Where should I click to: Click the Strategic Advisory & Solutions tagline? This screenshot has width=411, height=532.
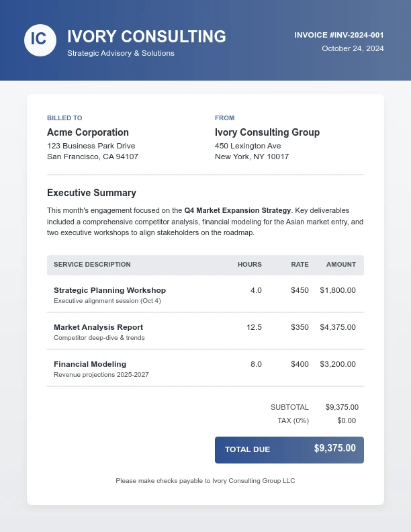(121, 53)
